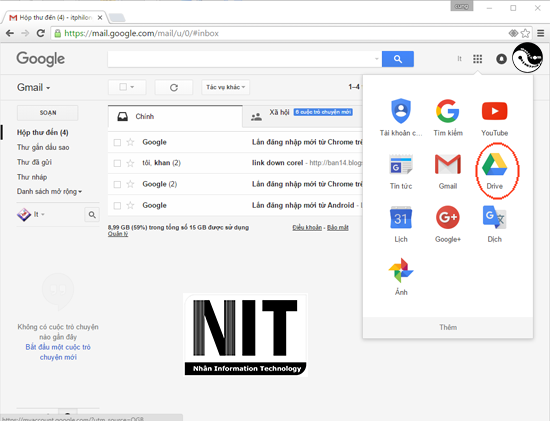Star the 'link down corel' email
Image resolution: width=550 pixels, height=421 pixels.
(x=130, y=163)
